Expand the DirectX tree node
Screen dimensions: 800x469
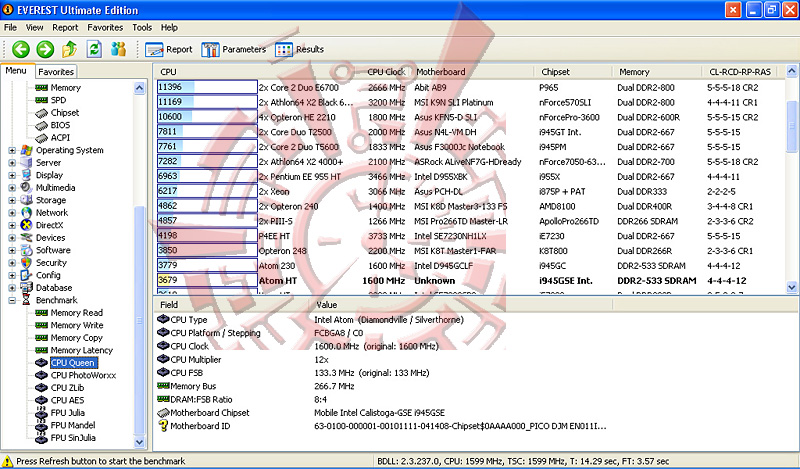[12, 226]
